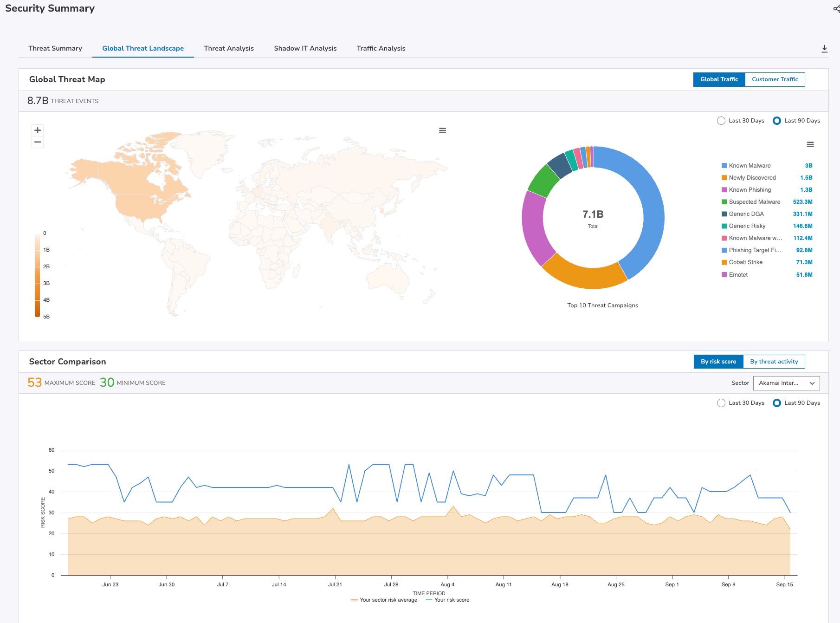Click the download report icon
This screenshot has height=623, width=840.
(824, 49)
